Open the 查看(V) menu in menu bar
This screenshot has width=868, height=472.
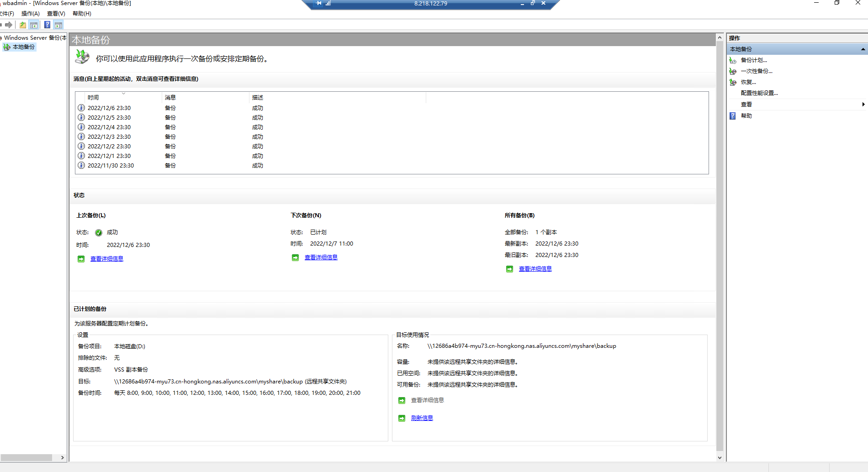tap(56, 14)
